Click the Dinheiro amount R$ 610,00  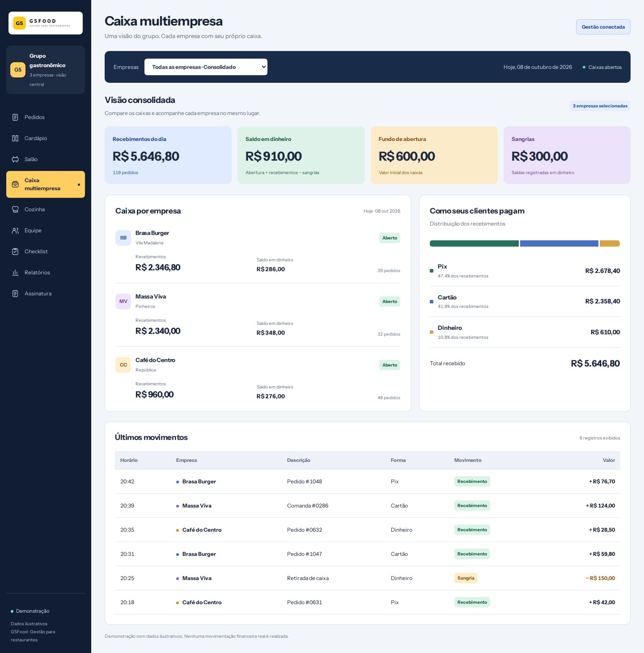(x=605, y=332)
